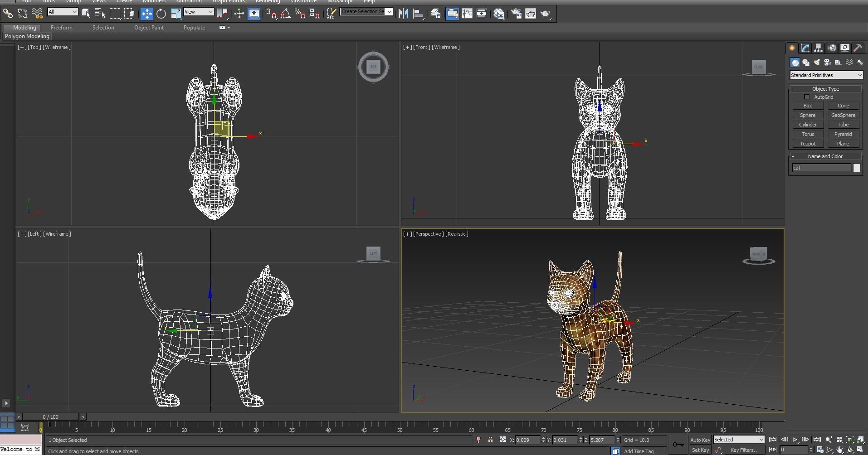Click the Align tool icon
This screenshot has width=868, height=455.
418,14
